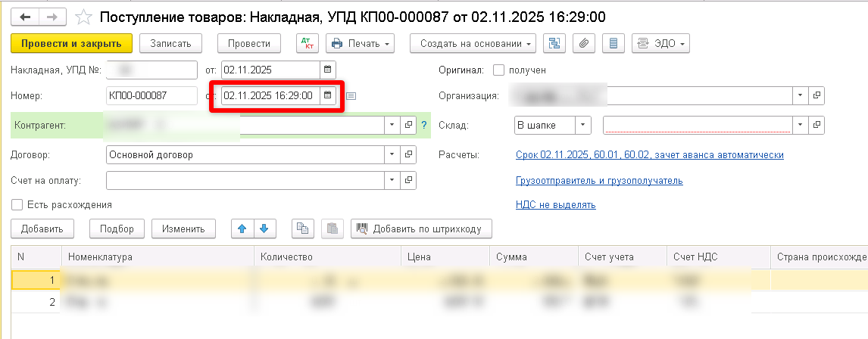Enable the Есть расхождения checkbox
Viewport: 868px width, 339px height.
pos(17,204)
